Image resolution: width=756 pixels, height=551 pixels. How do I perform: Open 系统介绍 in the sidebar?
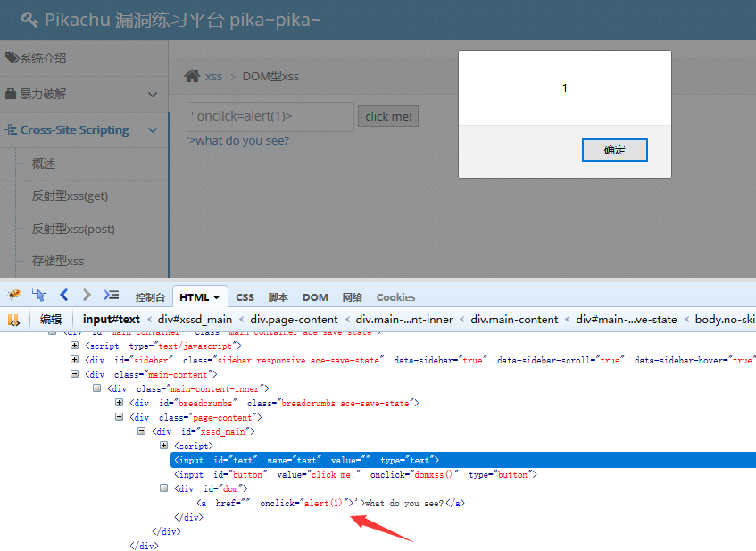(43, 58)
